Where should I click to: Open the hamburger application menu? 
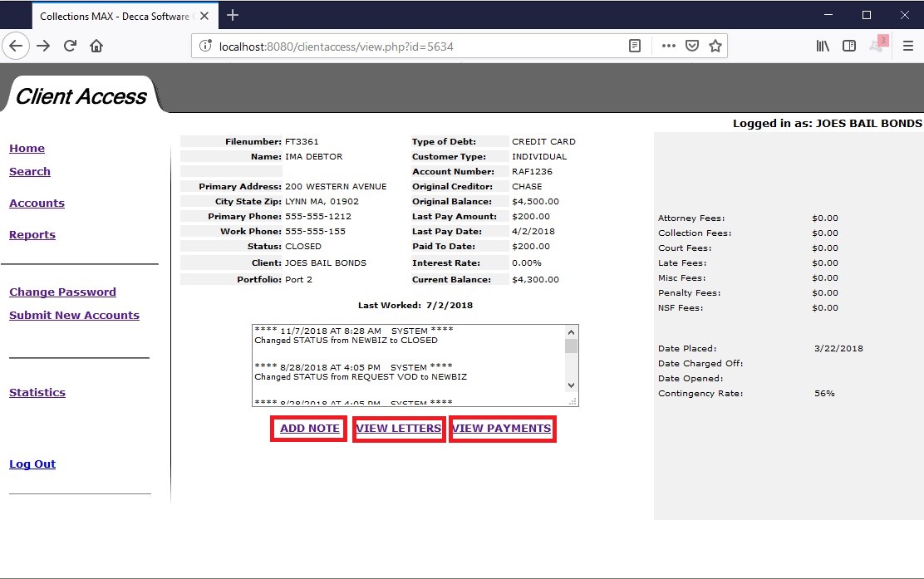pyautogui.click(x=908, y=46)
